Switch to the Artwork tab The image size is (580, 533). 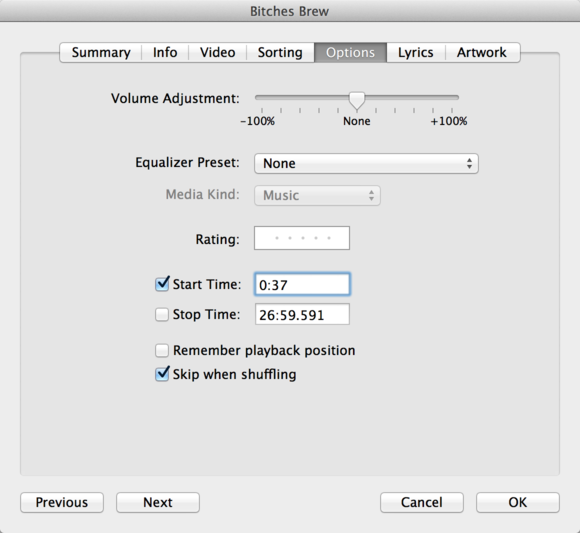(x=482, y=53)
